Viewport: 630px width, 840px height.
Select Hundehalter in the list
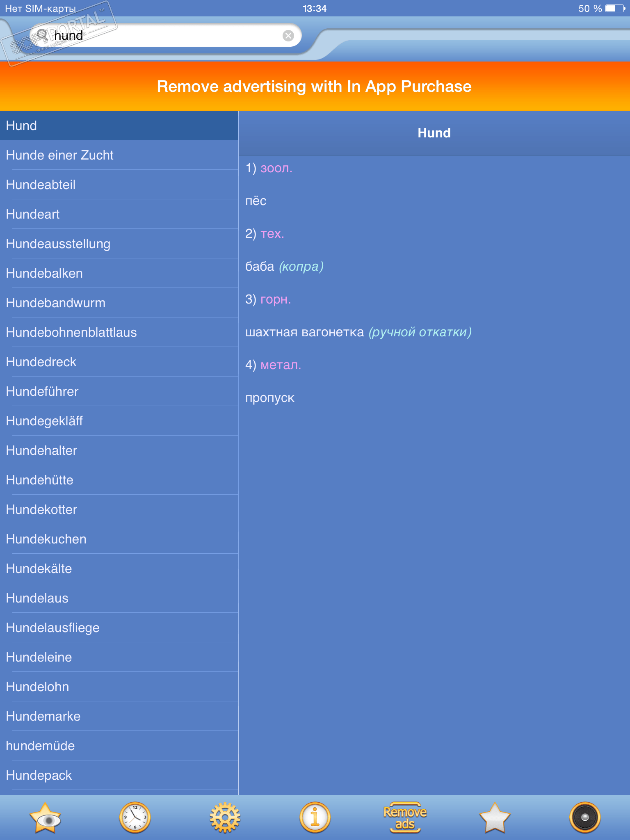[119, 450]
